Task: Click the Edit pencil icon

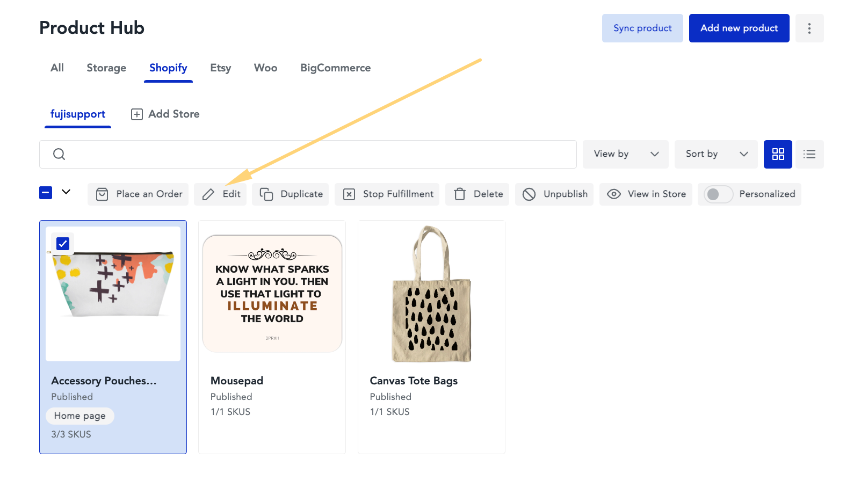Action: pos(208,194)
